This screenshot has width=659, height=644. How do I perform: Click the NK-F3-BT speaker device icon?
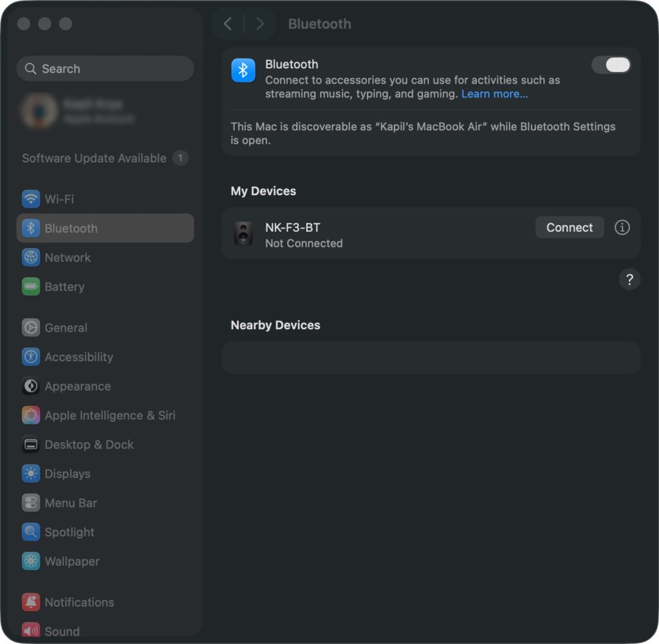pyautogui.click(x=243, y=233)
